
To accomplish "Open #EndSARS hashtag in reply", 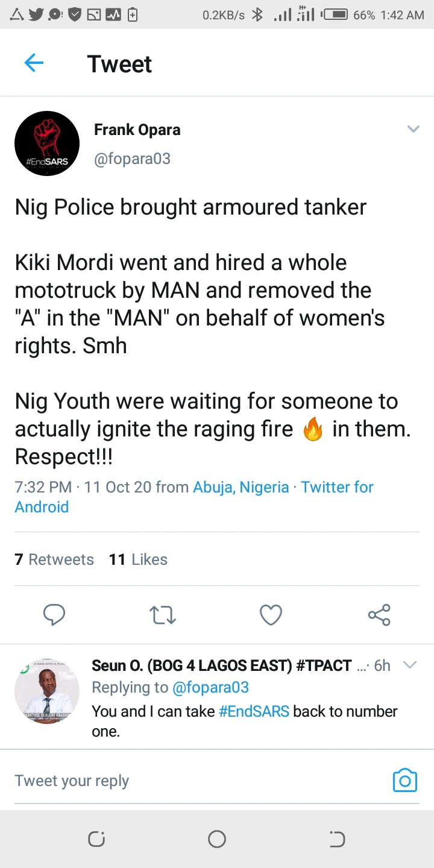I will coord(254,711).
